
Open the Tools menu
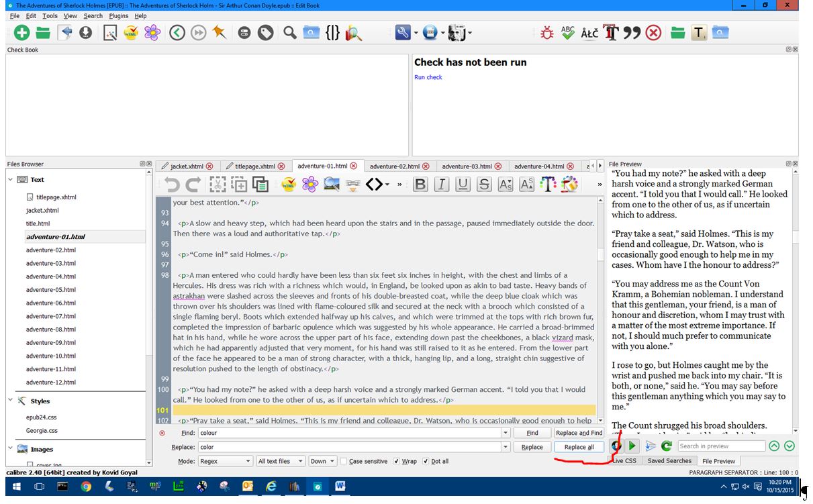50,15
